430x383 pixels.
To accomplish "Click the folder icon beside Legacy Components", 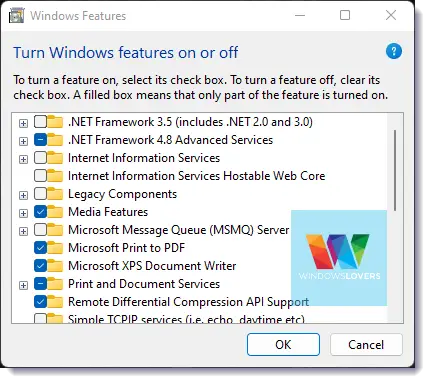I will click(x=55, y=194).
